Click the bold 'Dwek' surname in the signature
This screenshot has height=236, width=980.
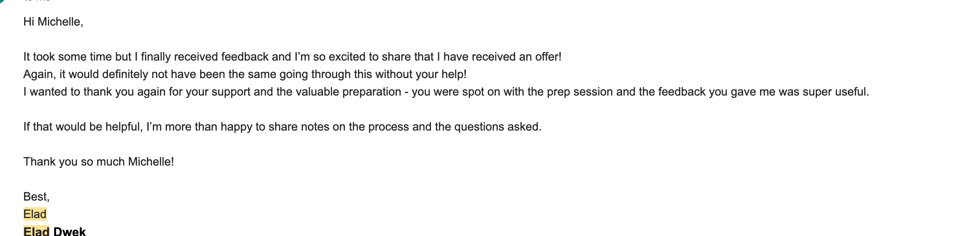pos(69,231)
